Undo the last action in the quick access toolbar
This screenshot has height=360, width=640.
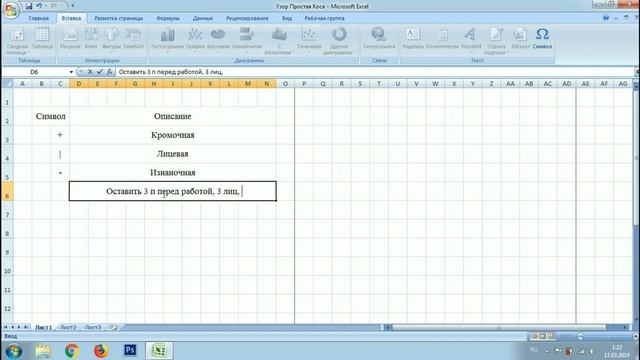click(x=39, y=6)
